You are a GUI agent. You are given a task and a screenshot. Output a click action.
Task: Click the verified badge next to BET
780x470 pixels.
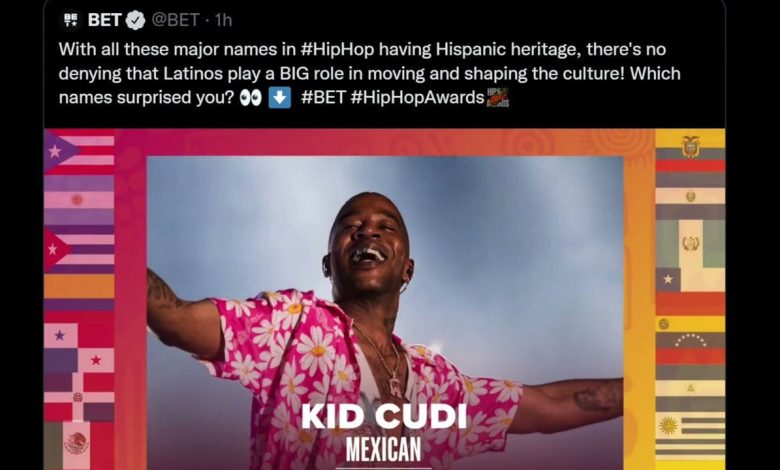[135, 20]
